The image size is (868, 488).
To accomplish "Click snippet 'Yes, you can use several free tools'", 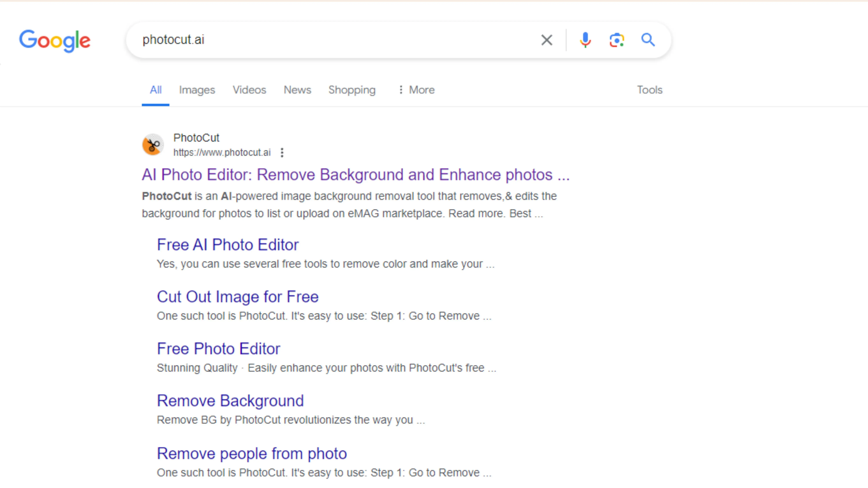I will pyautogui.click(x=325, y=264).
